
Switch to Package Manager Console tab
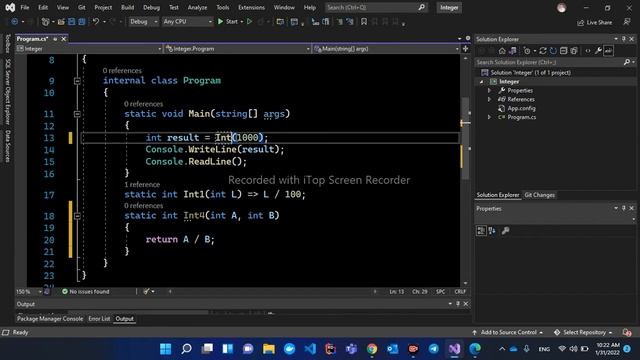click(x=50, y=319)
